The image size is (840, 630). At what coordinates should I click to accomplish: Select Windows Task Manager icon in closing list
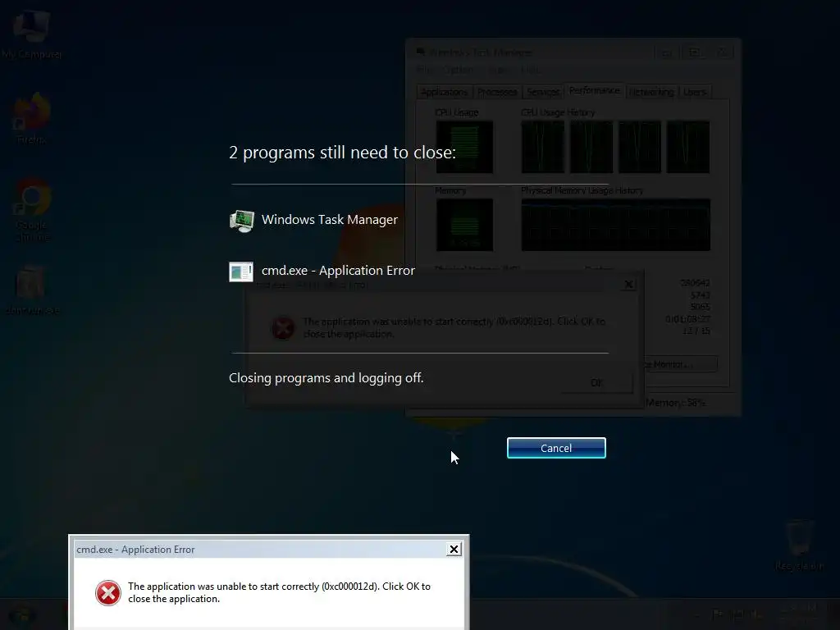[x=242, y=221]
